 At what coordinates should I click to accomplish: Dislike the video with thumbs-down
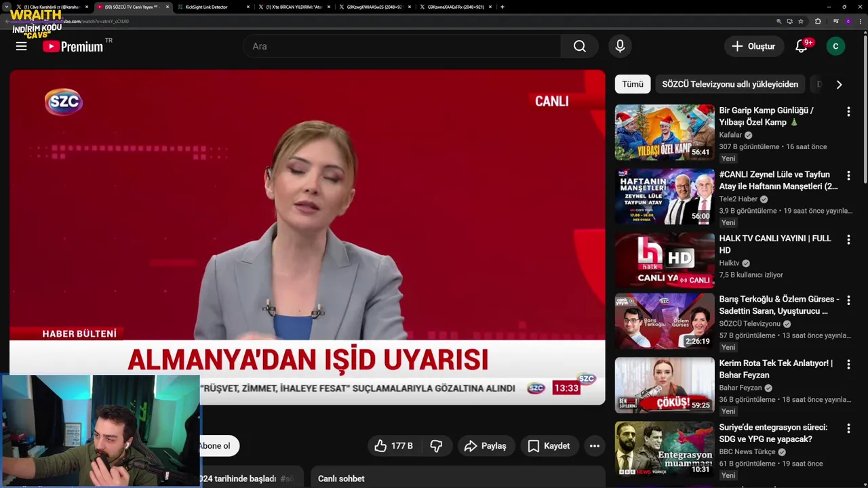(x=436, y=445)
